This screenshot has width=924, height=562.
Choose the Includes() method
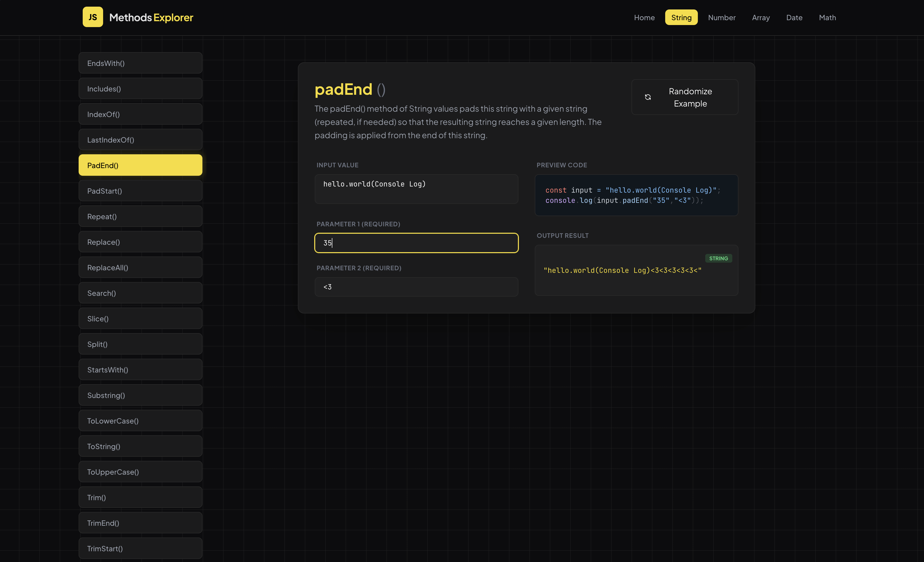point(141,89)
